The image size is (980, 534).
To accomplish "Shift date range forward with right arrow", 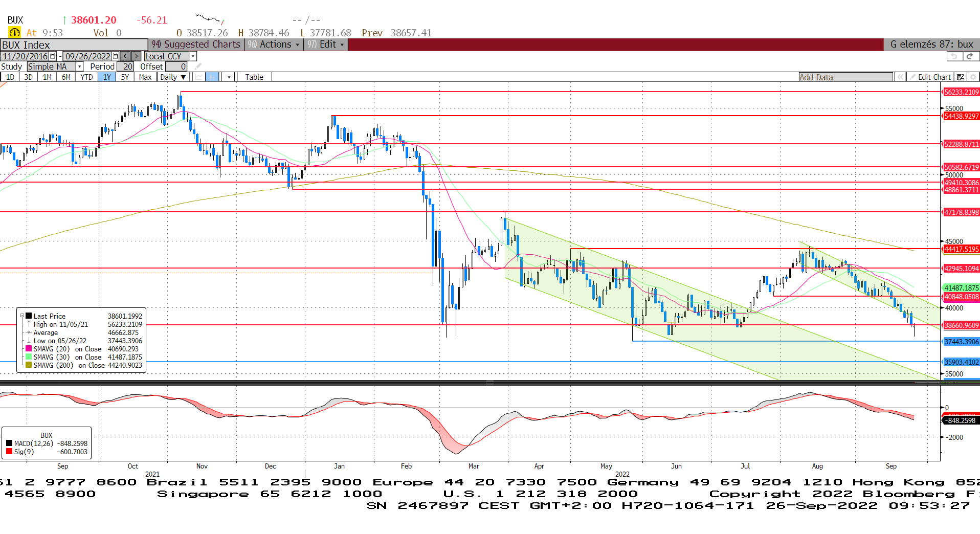I will pyautogui.click(x=136, y=56).
